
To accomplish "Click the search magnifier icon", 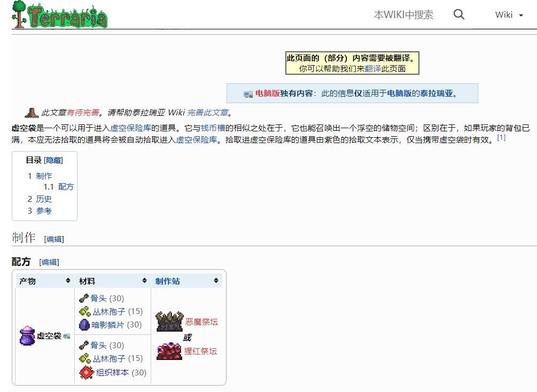I will point(459,15).
